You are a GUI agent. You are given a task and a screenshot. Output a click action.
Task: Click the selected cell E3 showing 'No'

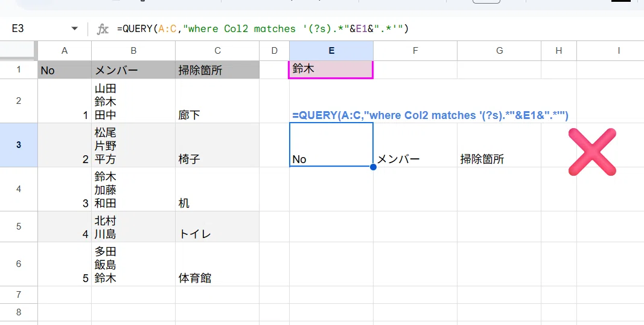[331, 144]
